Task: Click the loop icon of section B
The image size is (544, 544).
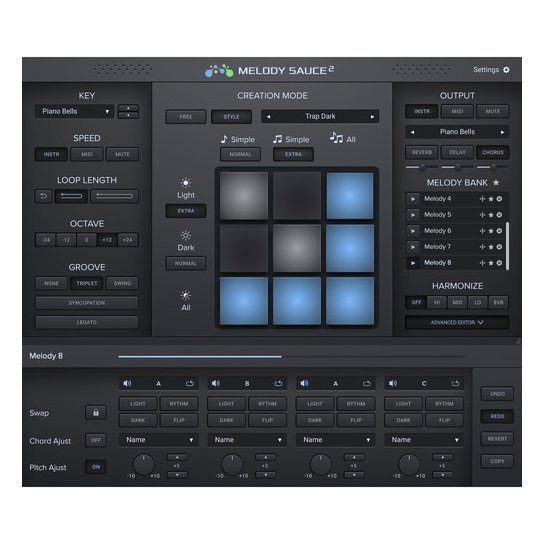Action: point(278,383)
